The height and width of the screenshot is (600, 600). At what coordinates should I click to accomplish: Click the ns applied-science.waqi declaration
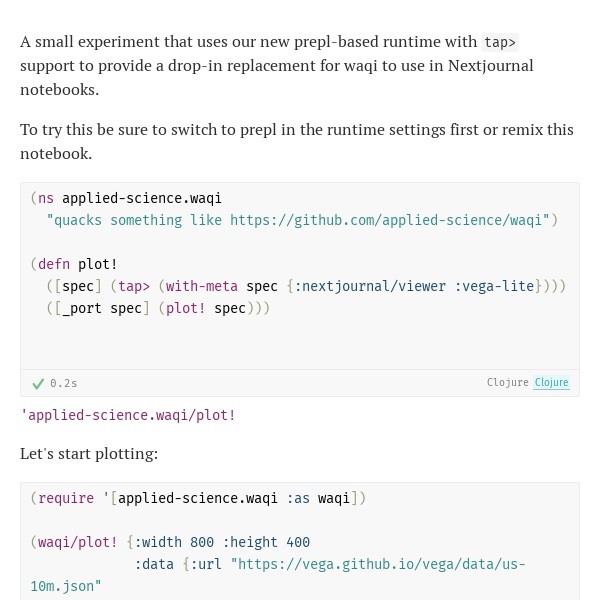point(126,198)
